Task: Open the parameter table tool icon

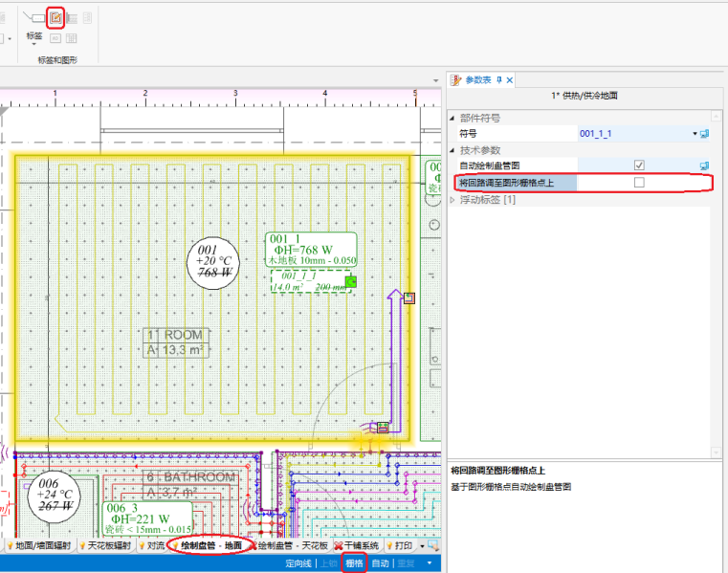Action: coord(55,18)
